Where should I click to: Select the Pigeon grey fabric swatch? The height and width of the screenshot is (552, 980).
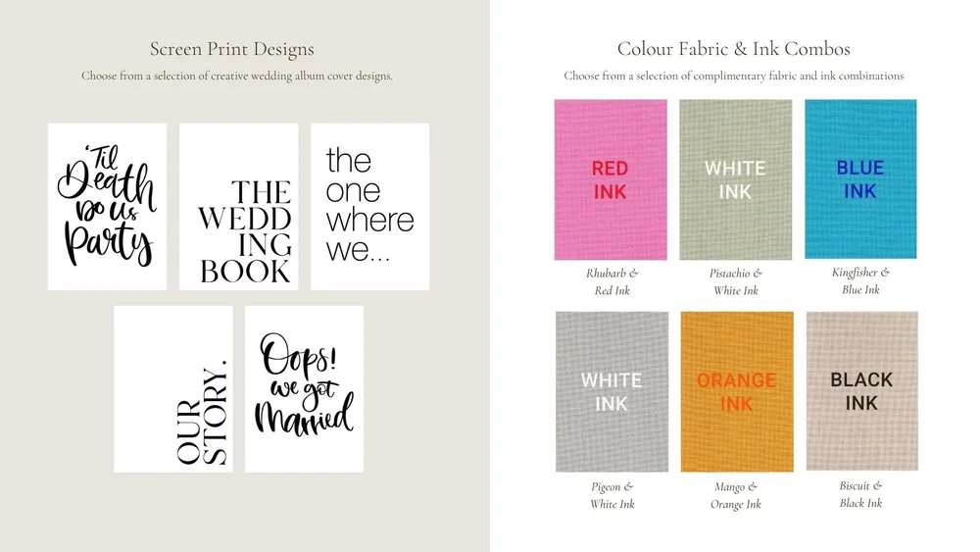click(612, 391)
